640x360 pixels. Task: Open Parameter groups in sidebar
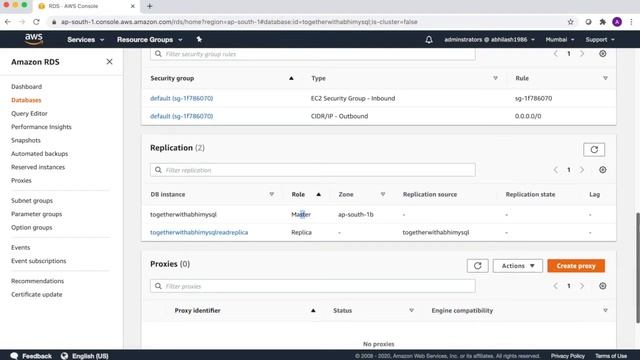pyautogui.click(x=36, y=214)
